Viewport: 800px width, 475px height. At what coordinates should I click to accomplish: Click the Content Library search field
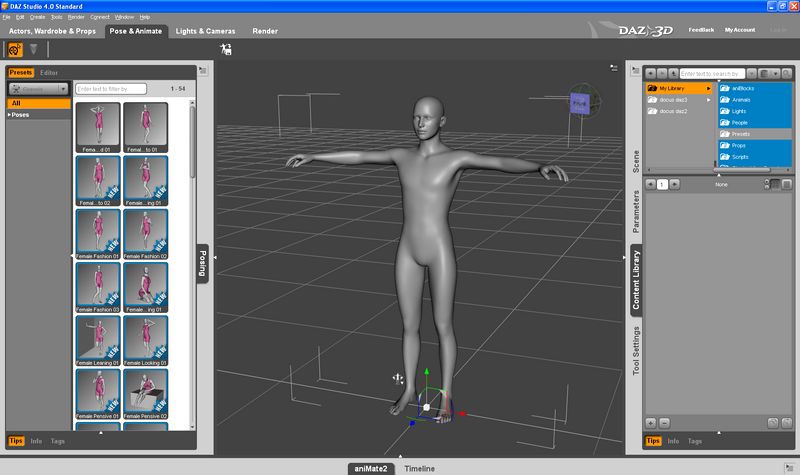click(712, 73)
